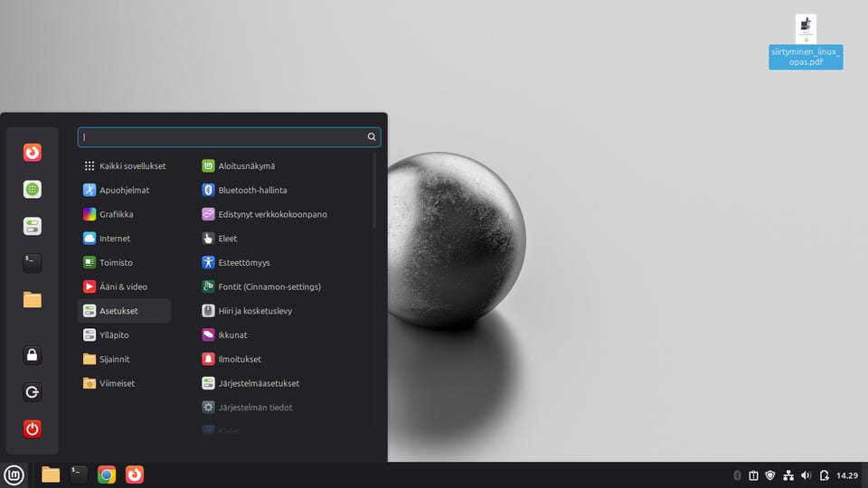Viewport: 868px width, 488px height.
Task: Launch Terminal from the menu favorites sidebar
Action: [x=33, y=263]
